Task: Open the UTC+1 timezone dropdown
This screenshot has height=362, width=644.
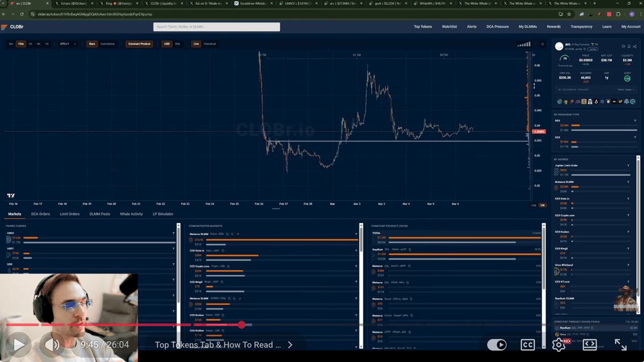Action: pos(68,44)
